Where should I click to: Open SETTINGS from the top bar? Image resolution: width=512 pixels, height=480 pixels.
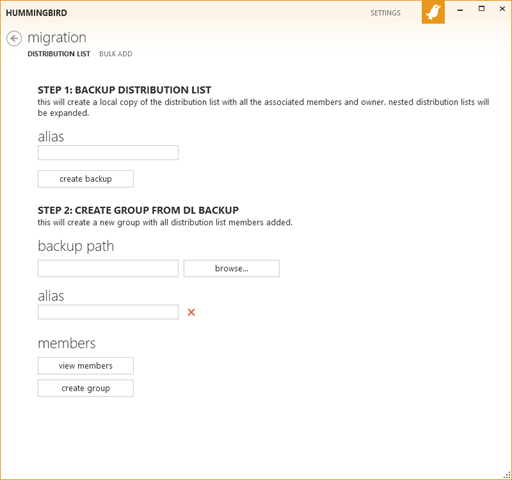[385, 13]
